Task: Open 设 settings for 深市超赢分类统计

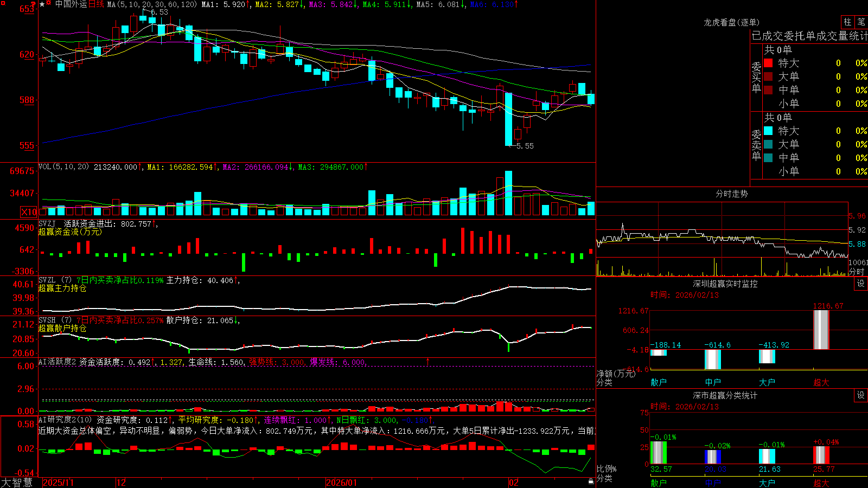Action: [860, 395]
